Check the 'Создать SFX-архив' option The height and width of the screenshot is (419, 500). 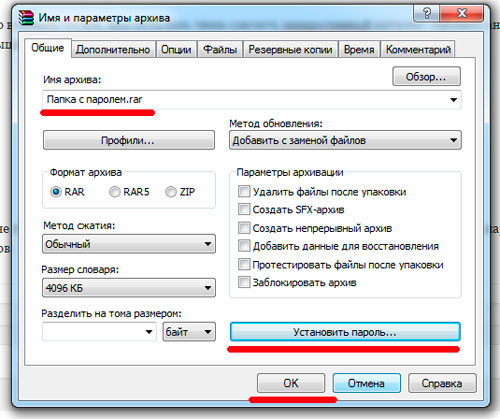(x=244, y=210)
